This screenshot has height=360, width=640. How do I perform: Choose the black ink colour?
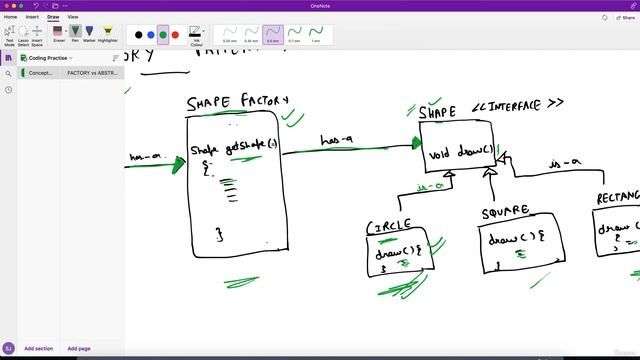pos(139,35)
